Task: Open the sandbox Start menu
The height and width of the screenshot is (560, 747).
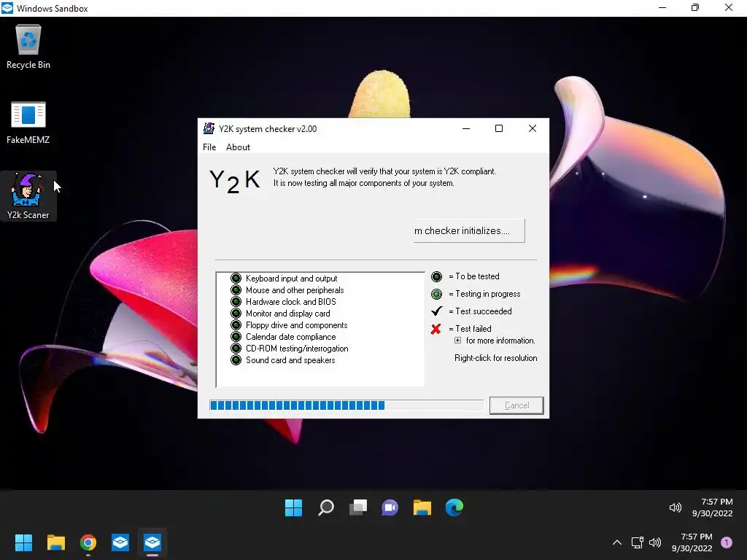Action: pos(293,507)
